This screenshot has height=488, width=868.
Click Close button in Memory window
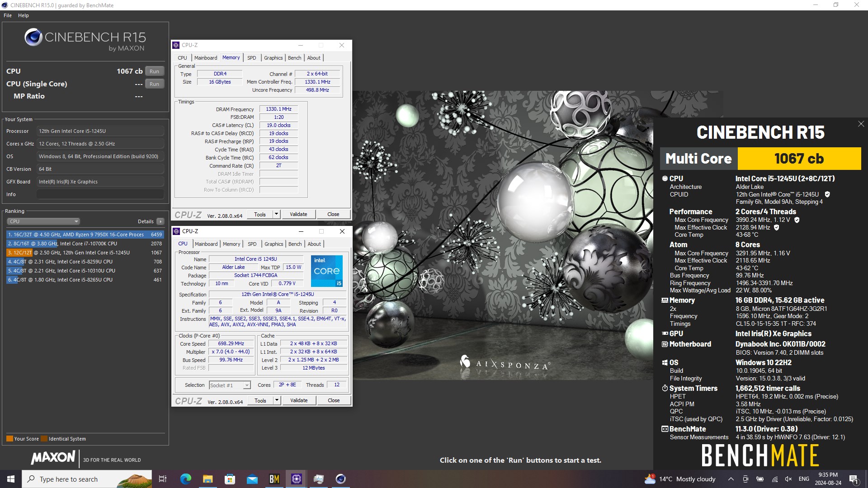[333, 215]
